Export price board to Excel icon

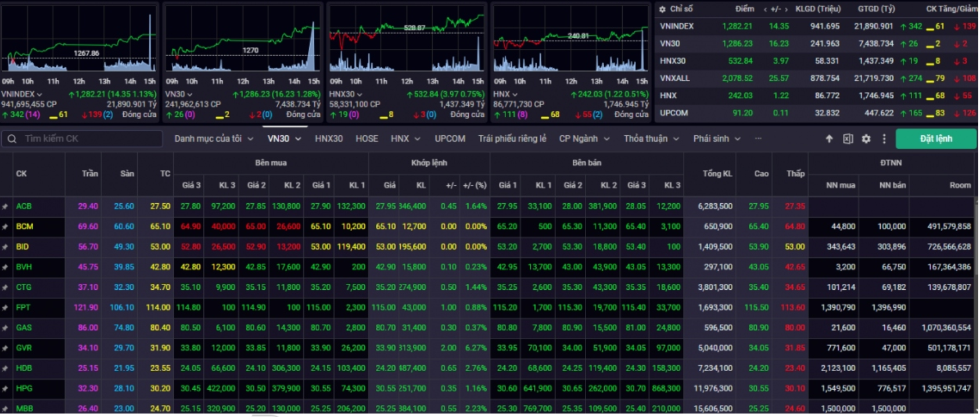[x=848, y=139]
